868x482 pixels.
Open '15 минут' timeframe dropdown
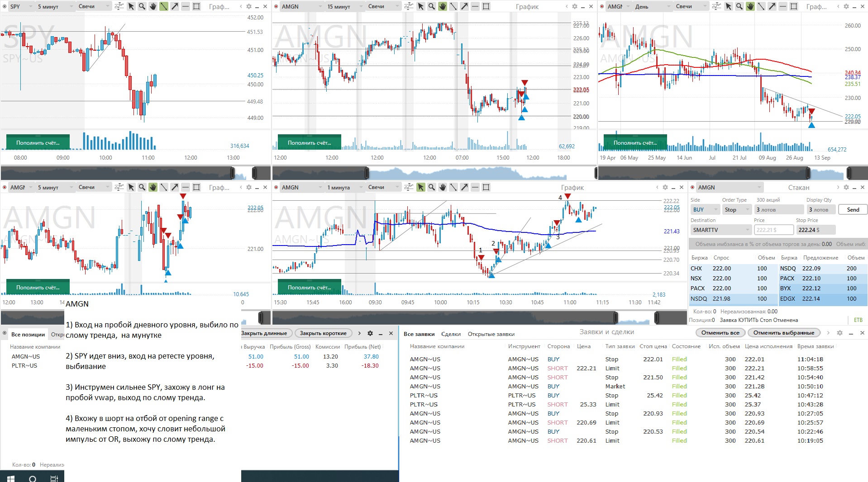pos(345,6)
